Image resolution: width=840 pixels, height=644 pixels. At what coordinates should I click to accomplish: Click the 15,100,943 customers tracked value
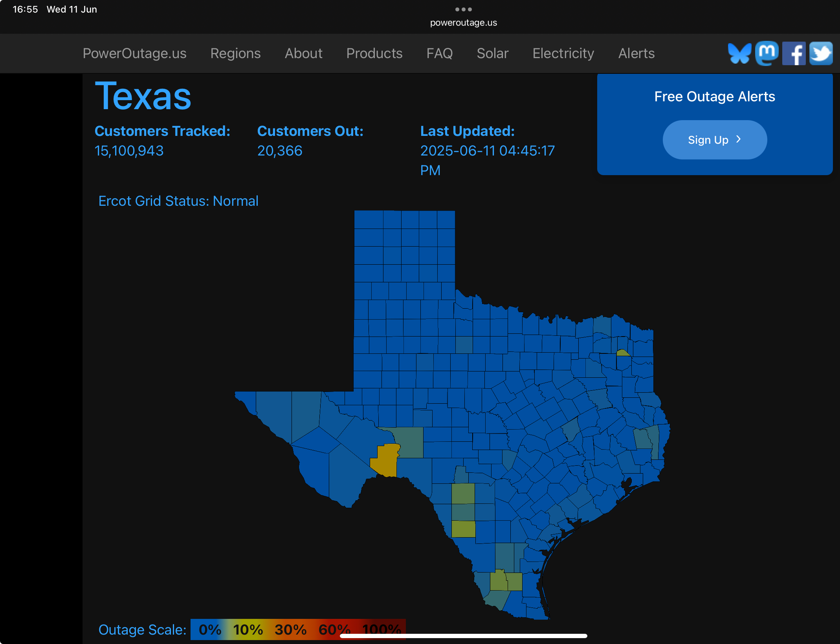pyautogui.click(x=129, y=151)
